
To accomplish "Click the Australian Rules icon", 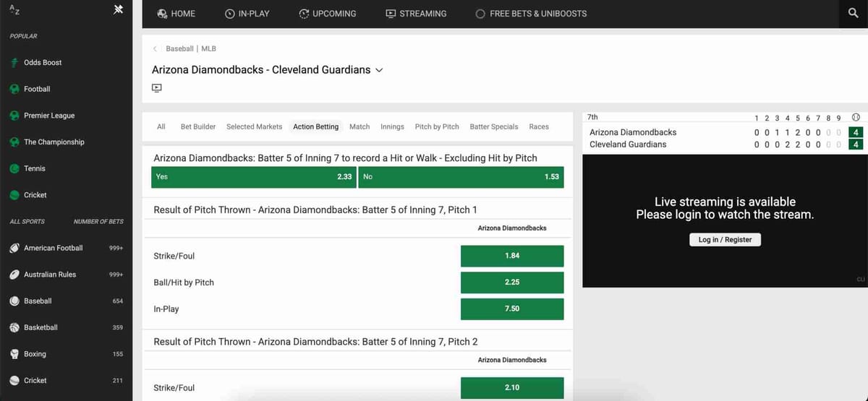I will click(14, 275).
